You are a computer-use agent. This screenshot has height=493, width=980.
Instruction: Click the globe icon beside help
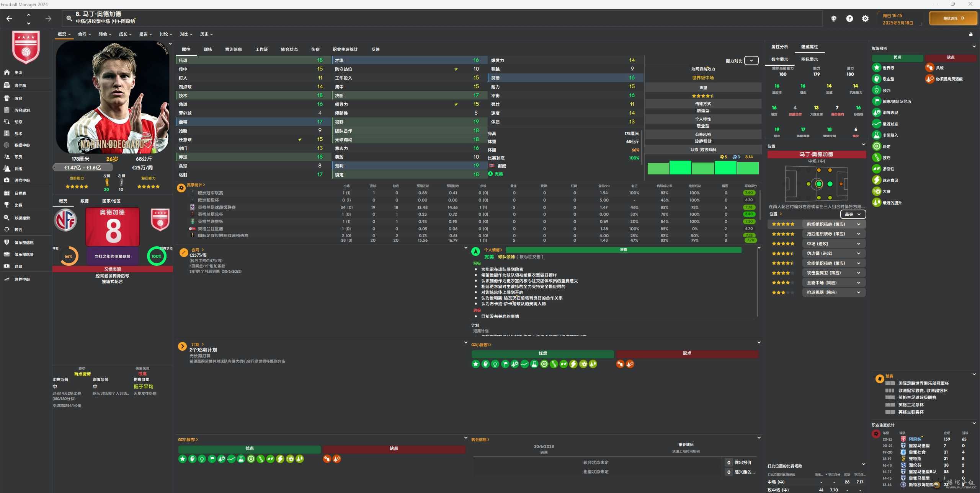coord(834,18)
